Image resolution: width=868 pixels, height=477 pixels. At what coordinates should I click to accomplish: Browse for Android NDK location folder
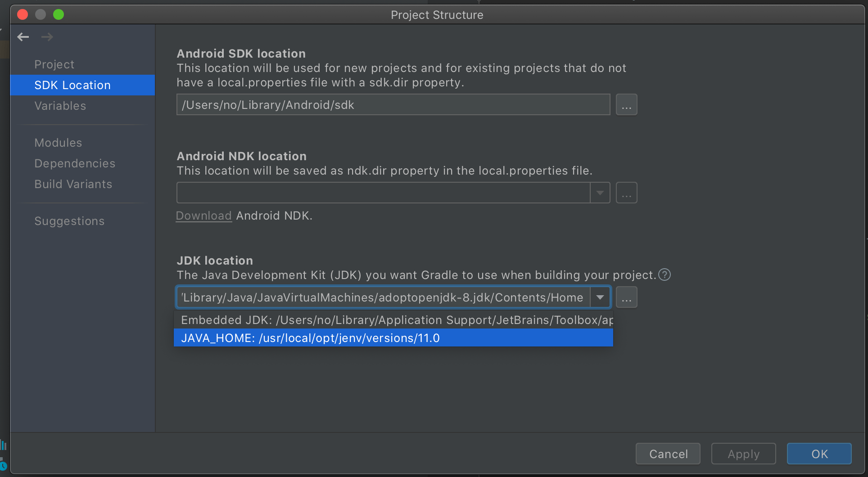626,193
